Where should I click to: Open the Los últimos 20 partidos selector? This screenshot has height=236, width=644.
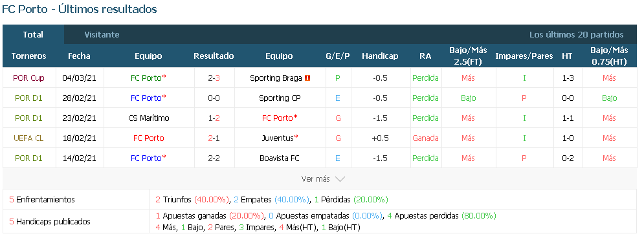point(576,34)
